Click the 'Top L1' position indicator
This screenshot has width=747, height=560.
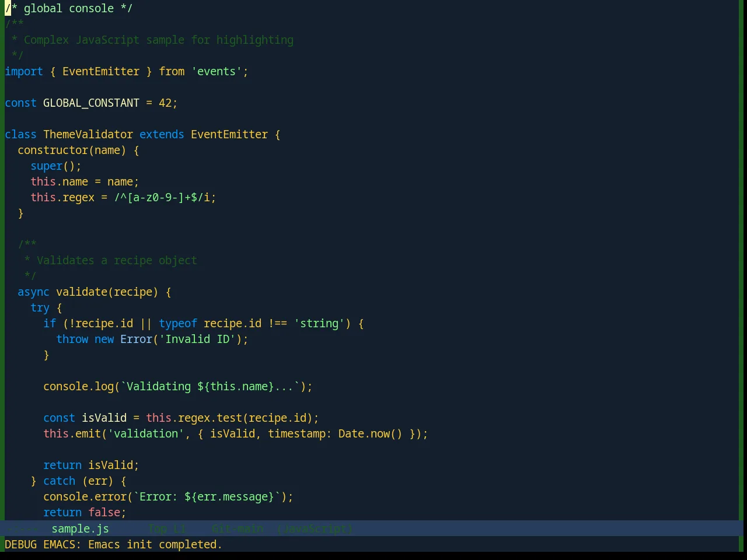[167, 528]
